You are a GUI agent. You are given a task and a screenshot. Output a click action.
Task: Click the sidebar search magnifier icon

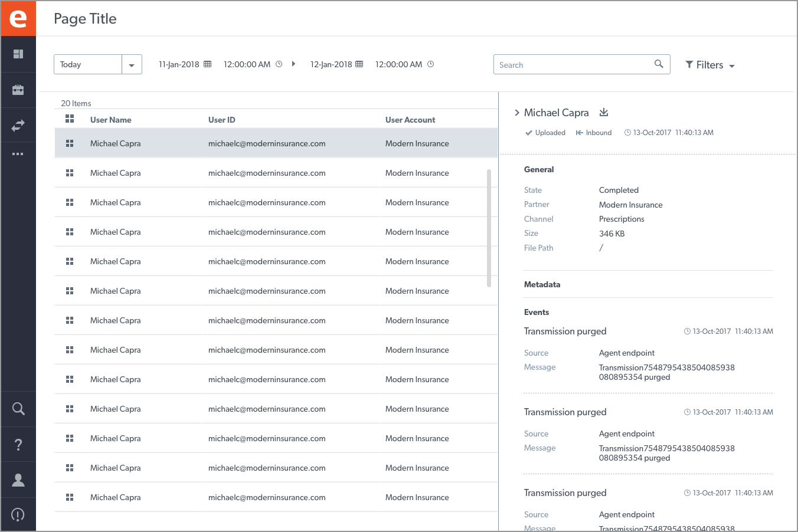point(18,409)
